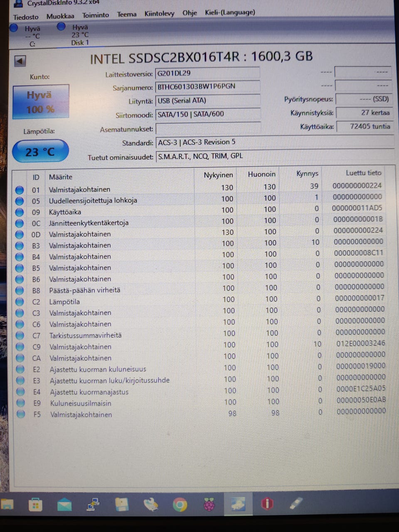This screenshot has height=532, width=399.
Task: Click the Nykyinen column header
Action: (x=218, y=175)
